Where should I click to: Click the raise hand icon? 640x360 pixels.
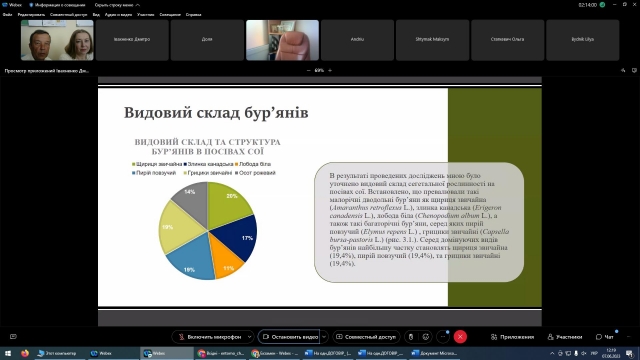(x=411, y=337)
